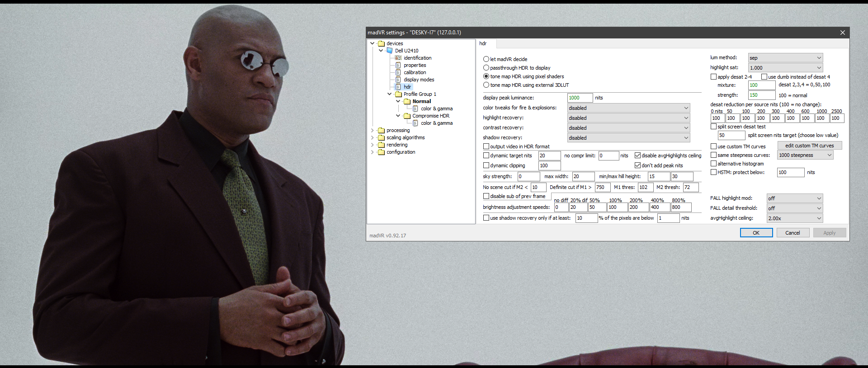Open the '1000 steepness' dropdown
The height and width of the screenshot is (368, 868).
(805, 155)
